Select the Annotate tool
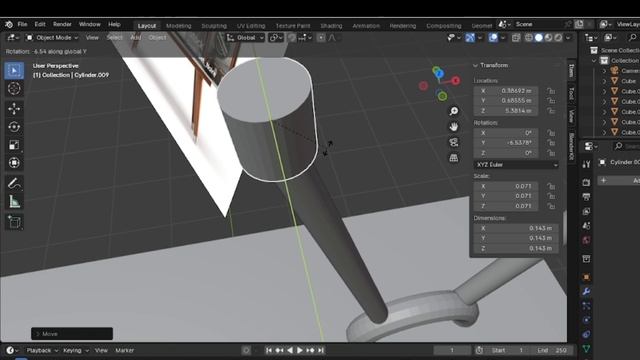 [14, 184]
